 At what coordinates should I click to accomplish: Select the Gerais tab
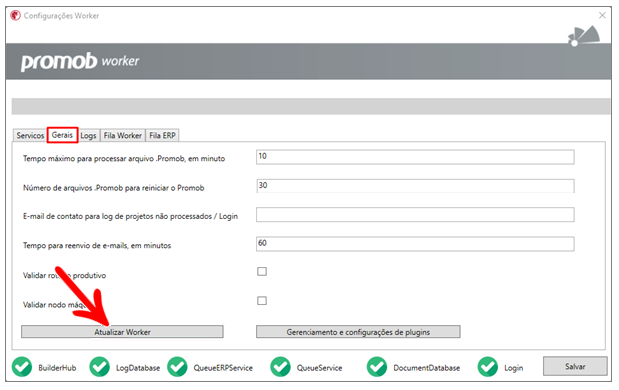[62, 135]
